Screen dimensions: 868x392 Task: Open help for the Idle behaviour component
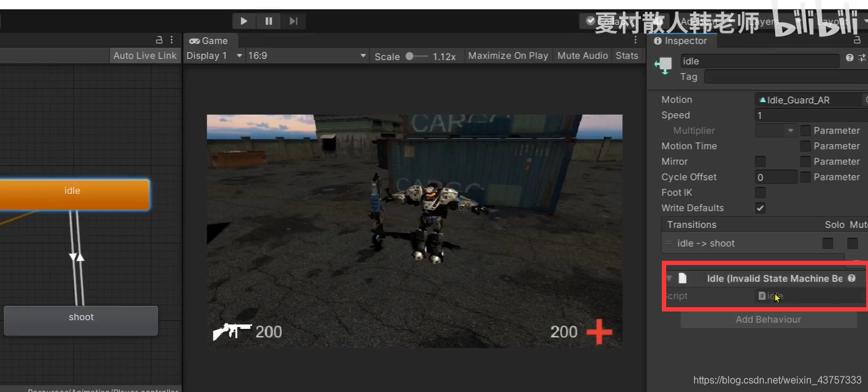tap(851, 279)
